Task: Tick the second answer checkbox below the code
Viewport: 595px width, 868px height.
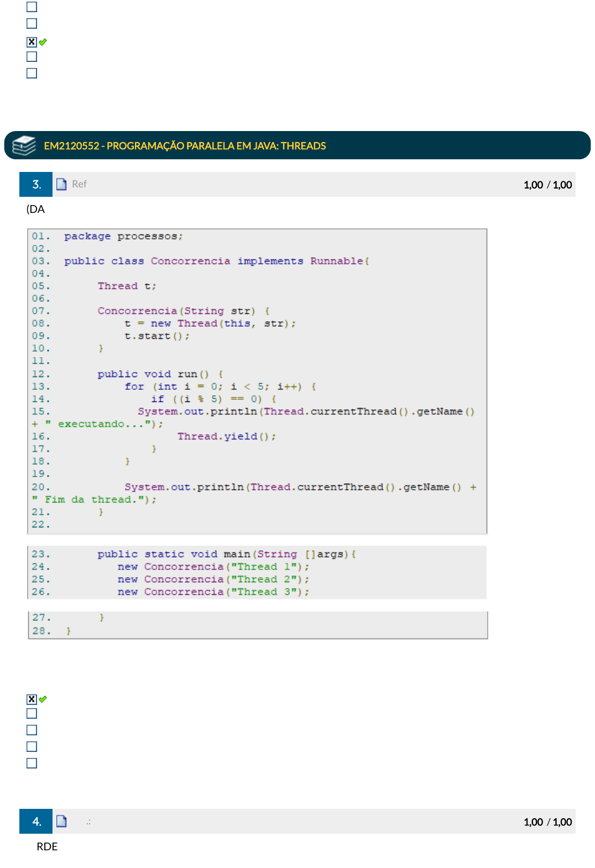Action: coord(32,713)
